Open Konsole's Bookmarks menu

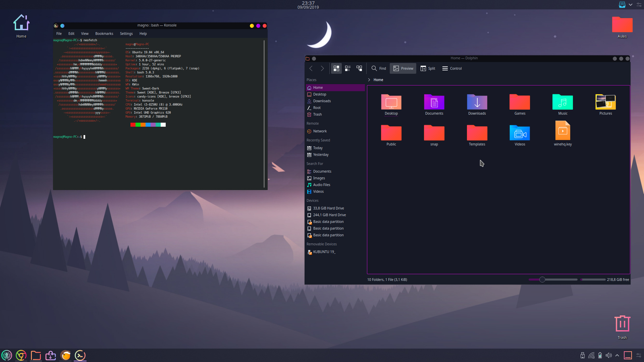pos(104,34)
